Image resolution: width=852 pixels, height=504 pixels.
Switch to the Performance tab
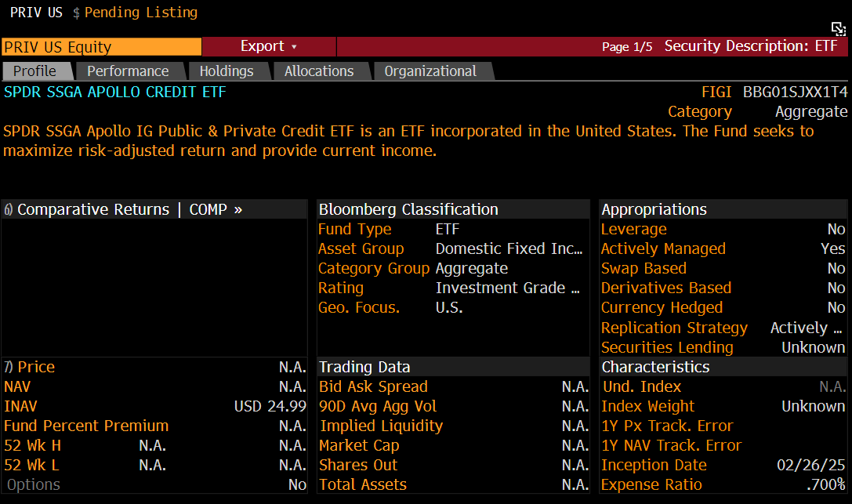coord(129,71)
